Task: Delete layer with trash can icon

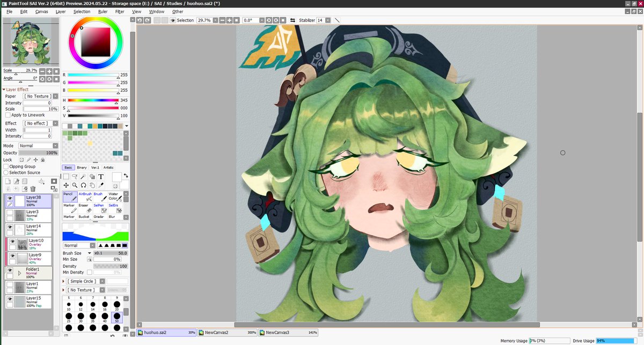Action: (x=33, y=189)
